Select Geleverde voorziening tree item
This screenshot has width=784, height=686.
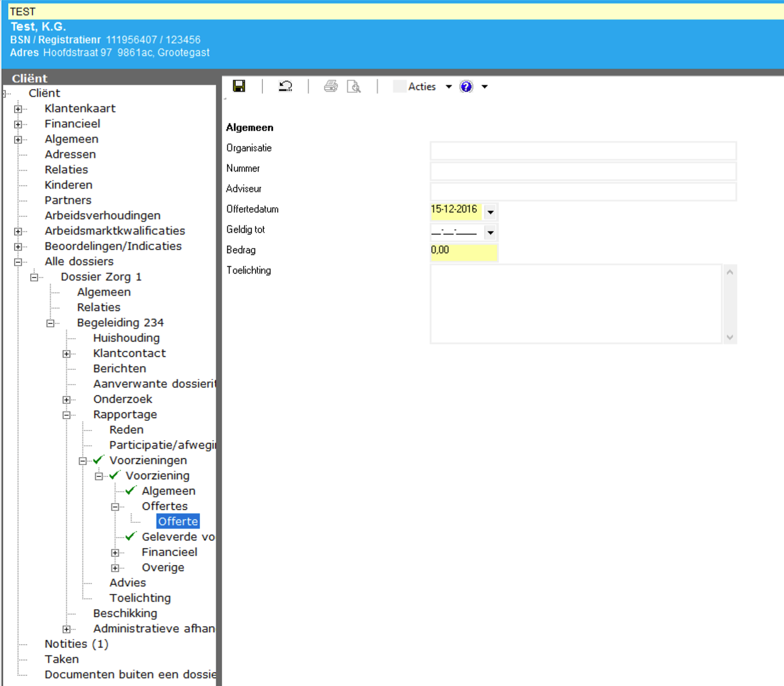click(x=178, y=537)
